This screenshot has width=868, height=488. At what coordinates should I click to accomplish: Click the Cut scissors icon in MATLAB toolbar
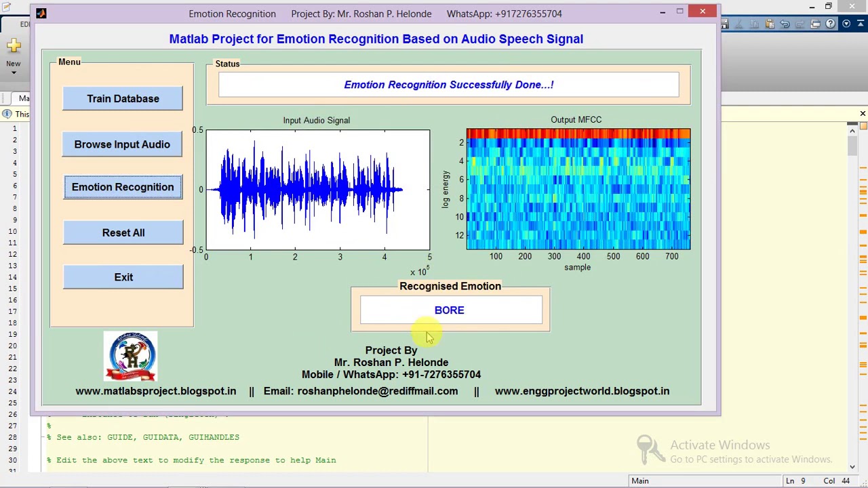point(738,24)
